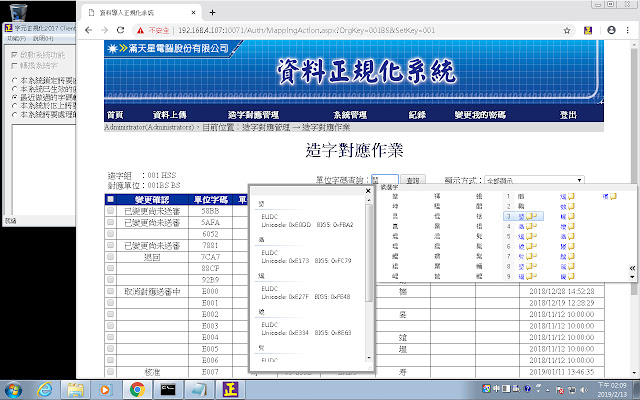
Task: Click the 查詢 search button
Action: click(413, 180)
